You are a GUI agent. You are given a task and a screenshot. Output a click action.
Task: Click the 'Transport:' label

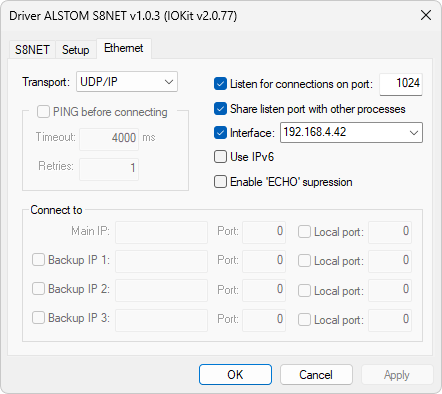46,82
